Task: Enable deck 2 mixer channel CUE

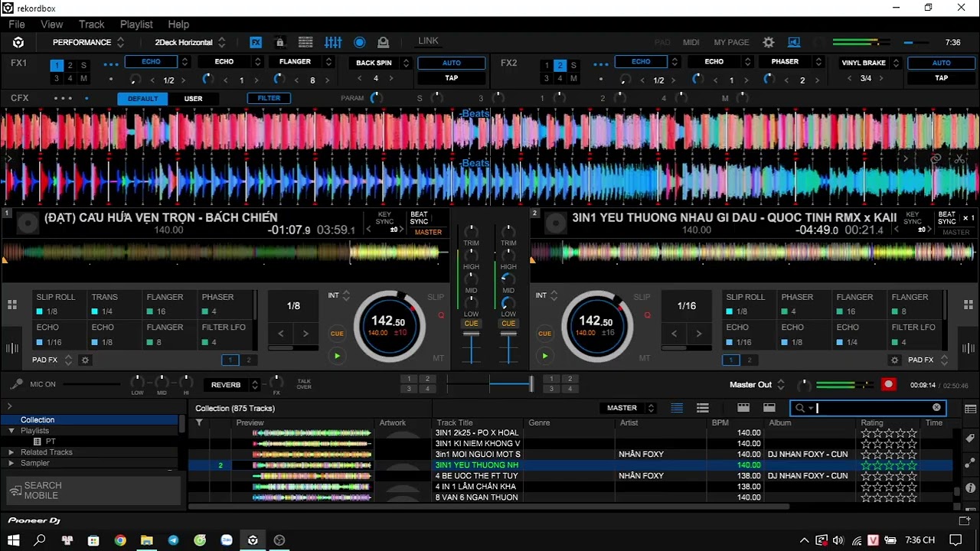Action: [508, 324]
